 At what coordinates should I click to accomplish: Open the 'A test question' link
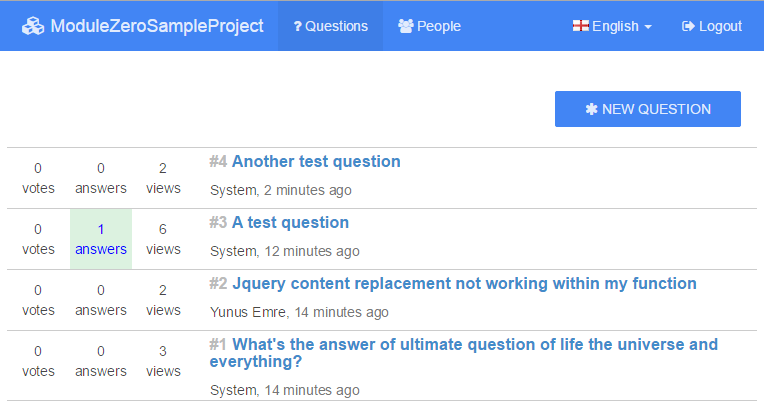tap(290, 222)
